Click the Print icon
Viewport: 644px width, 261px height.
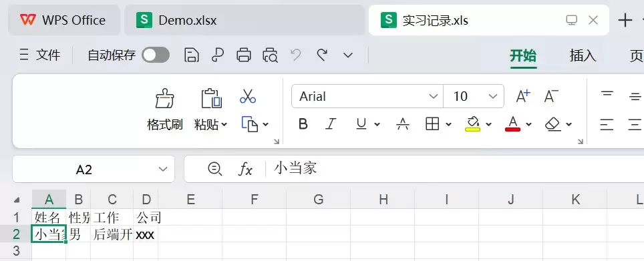244,55
